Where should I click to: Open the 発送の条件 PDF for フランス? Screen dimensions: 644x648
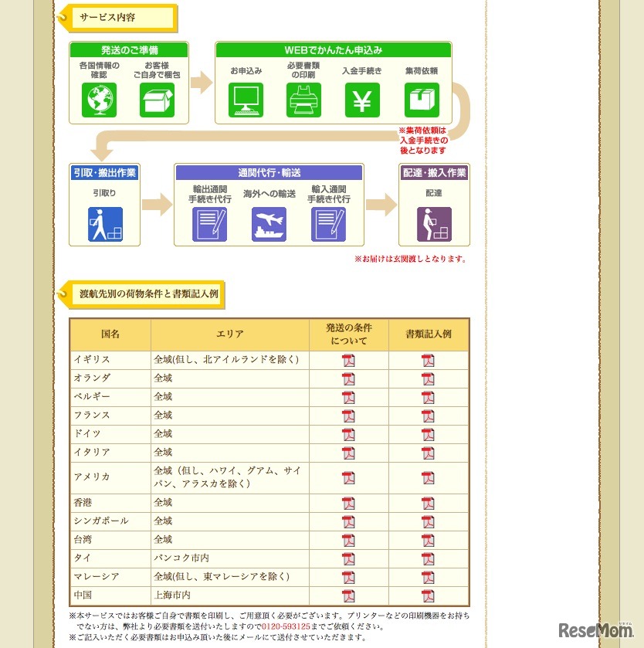tap(349, 416)
